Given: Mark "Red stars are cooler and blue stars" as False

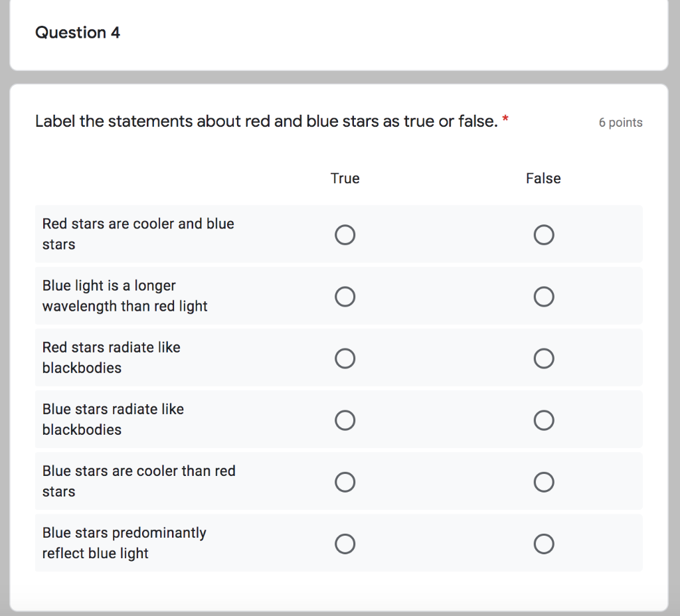Looking at the screenshot, I should coord(543,235).
